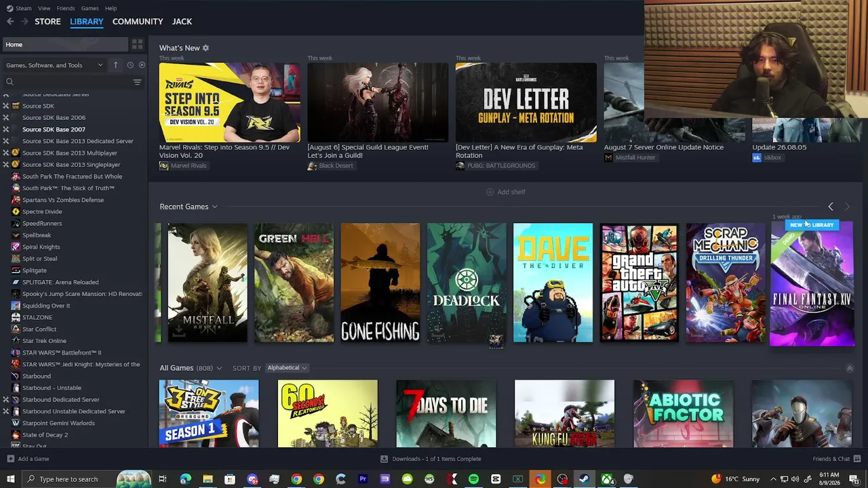Open the Steam logo menu

(x=20, y=8)
